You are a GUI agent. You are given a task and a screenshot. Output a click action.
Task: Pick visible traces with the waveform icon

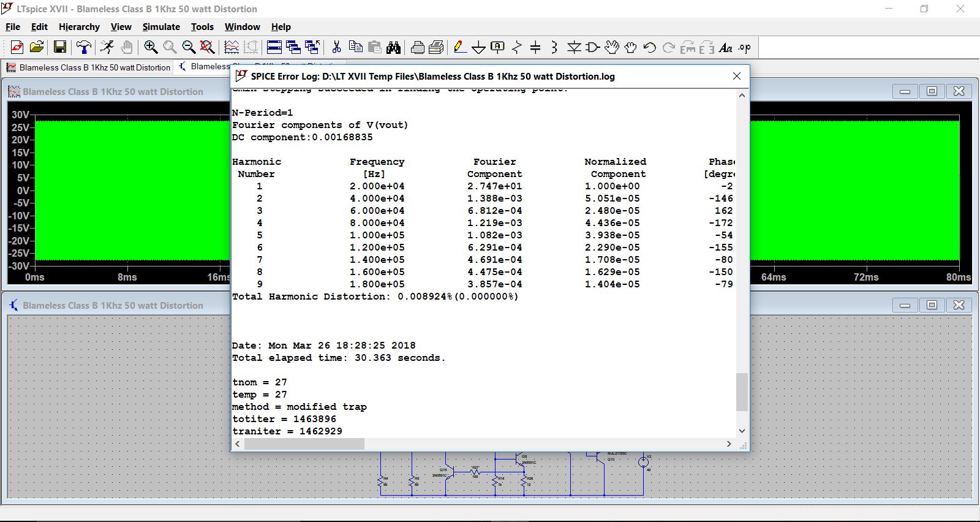(x=232, y=47)
